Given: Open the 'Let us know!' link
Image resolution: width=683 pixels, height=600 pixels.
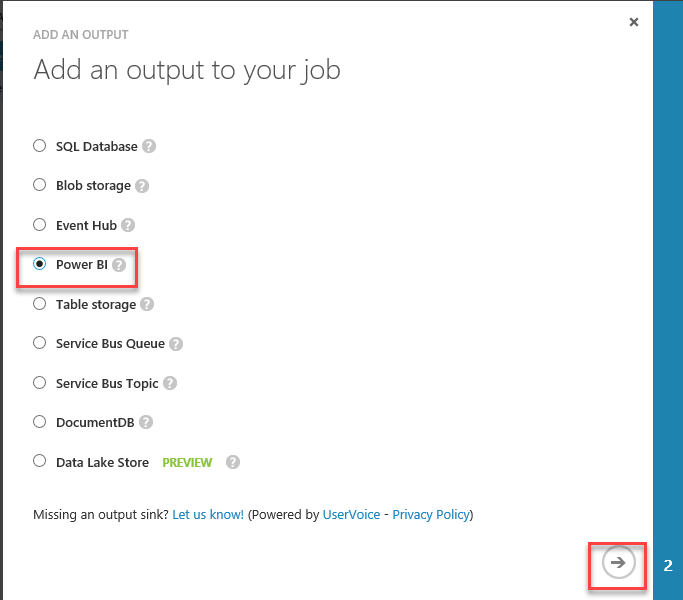Looking at the screenshot, I should click(208, 514).
